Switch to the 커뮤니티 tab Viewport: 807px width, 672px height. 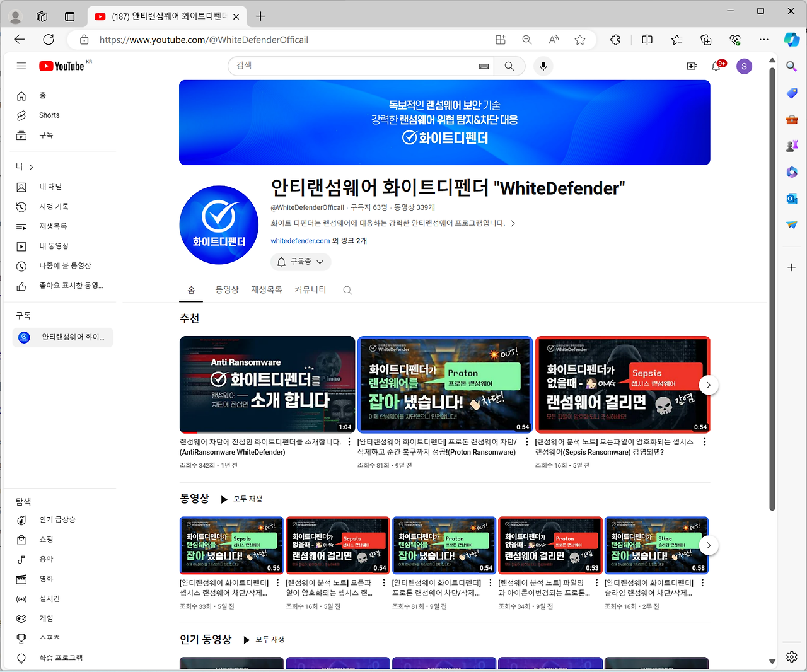[310, 290]
